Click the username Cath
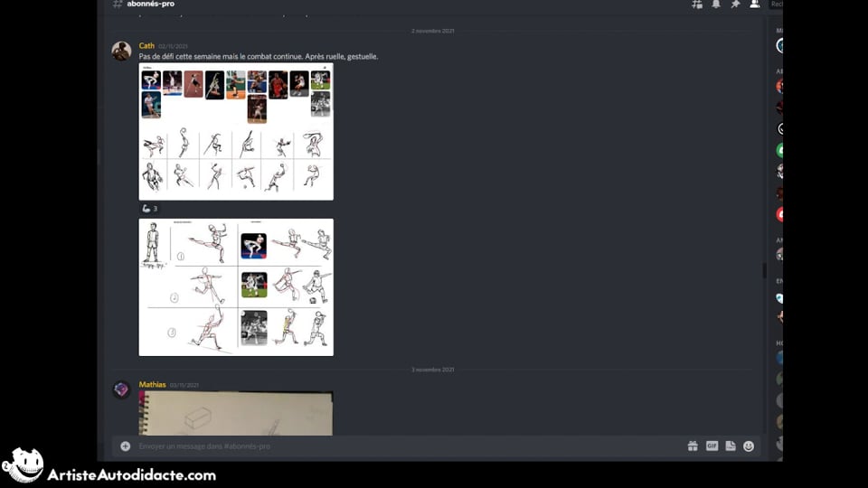 [x=146, y=46]
